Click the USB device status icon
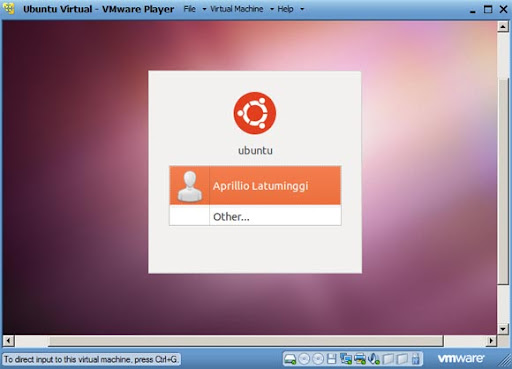This screenshot has width=512, height=369. 415,359
